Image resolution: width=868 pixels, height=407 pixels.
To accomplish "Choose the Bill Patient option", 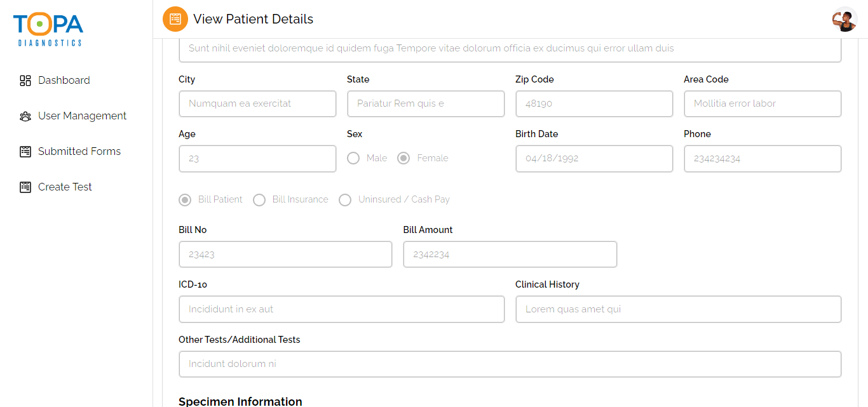I will point(185,200).
